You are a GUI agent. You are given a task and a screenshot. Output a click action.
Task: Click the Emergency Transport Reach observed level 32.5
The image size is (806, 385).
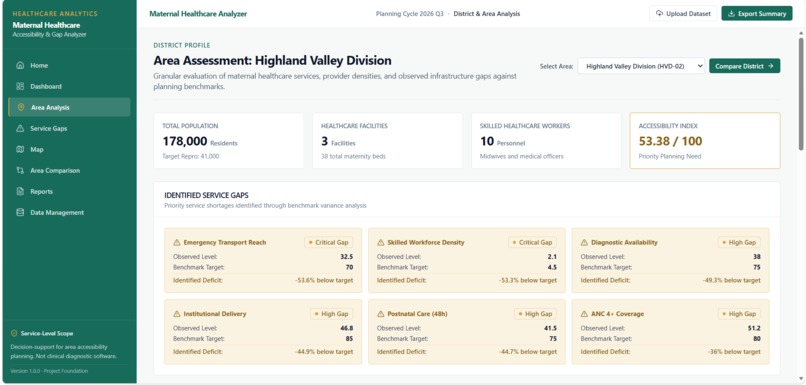click(347, 256)
